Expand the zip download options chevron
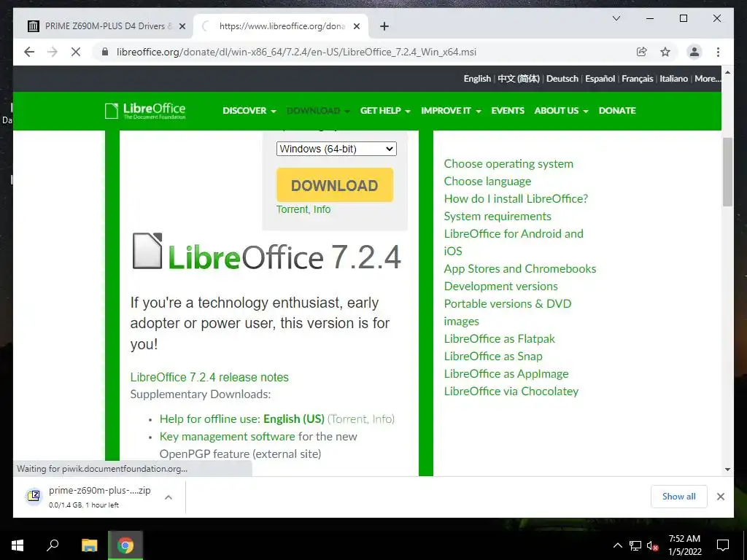 (x=169, y=497)
